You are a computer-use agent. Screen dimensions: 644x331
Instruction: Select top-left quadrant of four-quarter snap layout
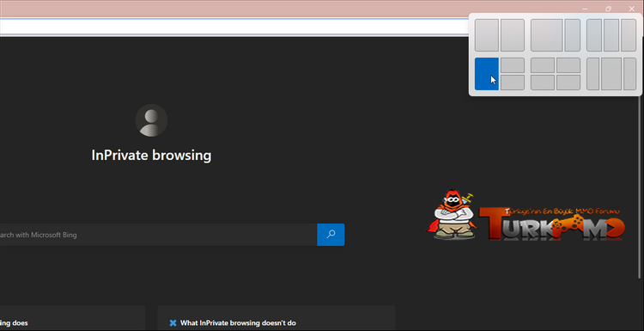(543, 65)
